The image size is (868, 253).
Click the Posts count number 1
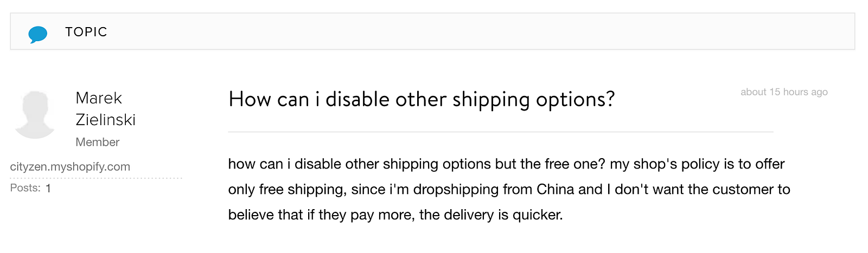coord(48,189)
